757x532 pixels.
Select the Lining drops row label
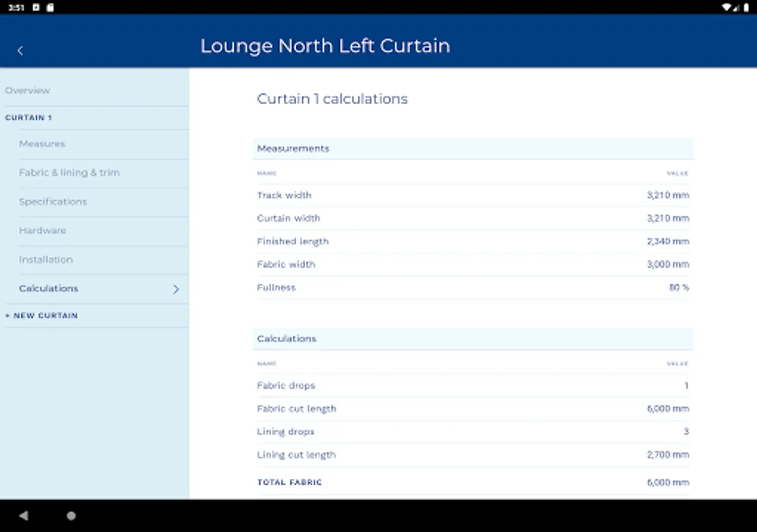pos(286,432)
